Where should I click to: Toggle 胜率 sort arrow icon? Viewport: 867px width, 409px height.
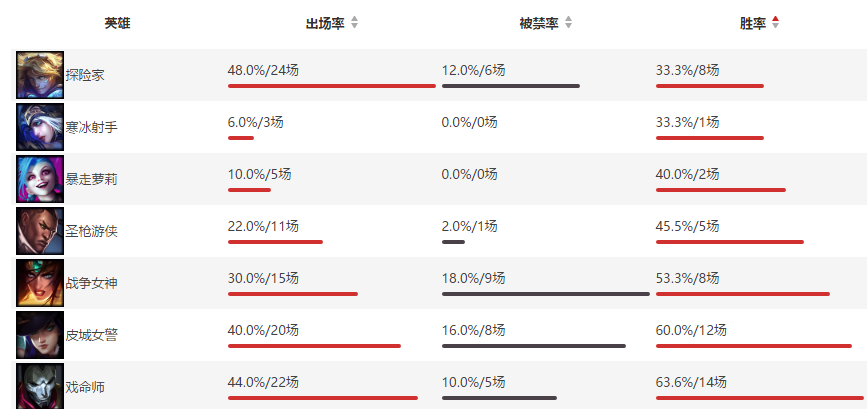[775, 23]
